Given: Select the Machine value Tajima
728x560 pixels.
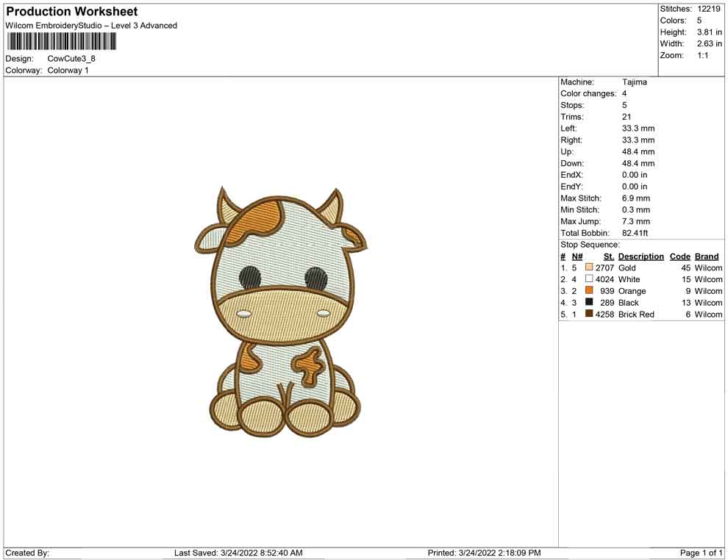Looking at the screenshot, I should (x=634, y=82).
